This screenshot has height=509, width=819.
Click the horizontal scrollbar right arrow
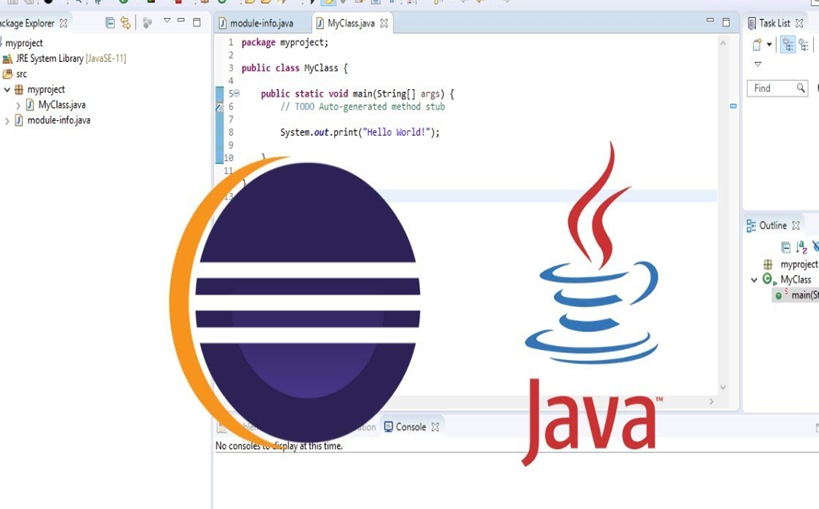[x=711, y=401]
